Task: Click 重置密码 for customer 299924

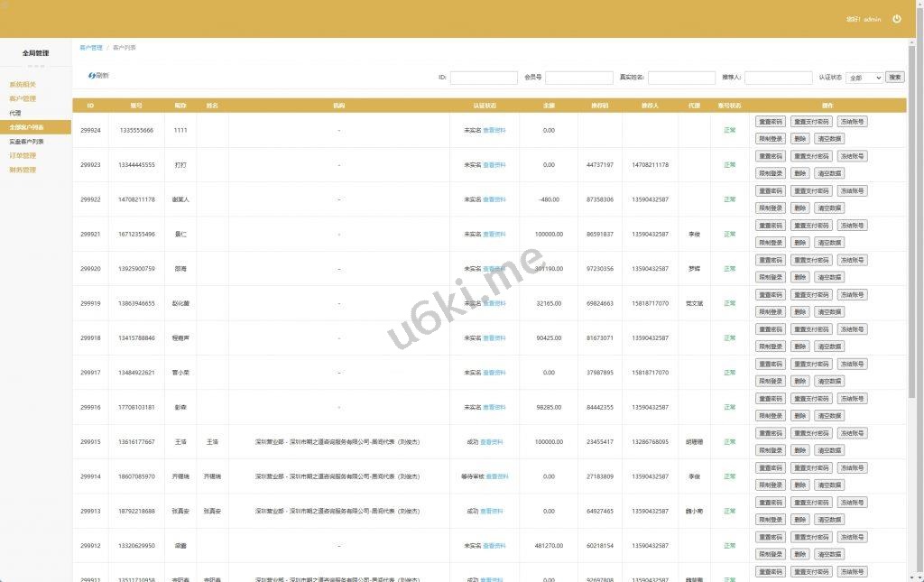Action: tap(770, 122)
